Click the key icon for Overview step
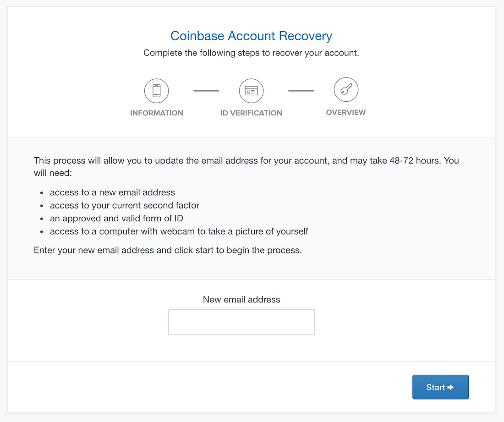 pyautogui.click(x=346, y=89)
